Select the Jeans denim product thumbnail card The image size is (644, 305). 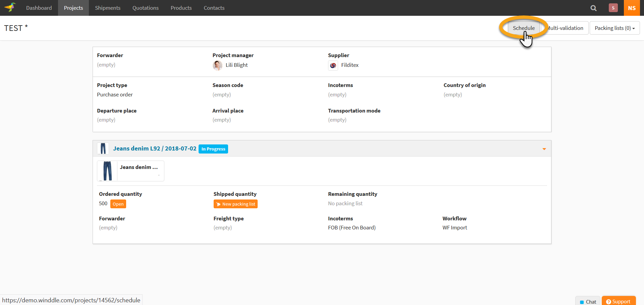click(130, 171)
